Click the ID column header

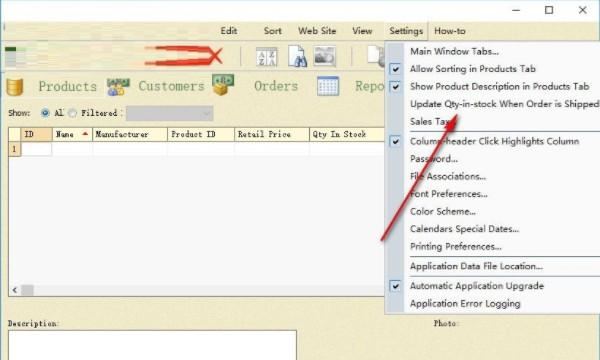pyautogui.click(x=36, y=134)
